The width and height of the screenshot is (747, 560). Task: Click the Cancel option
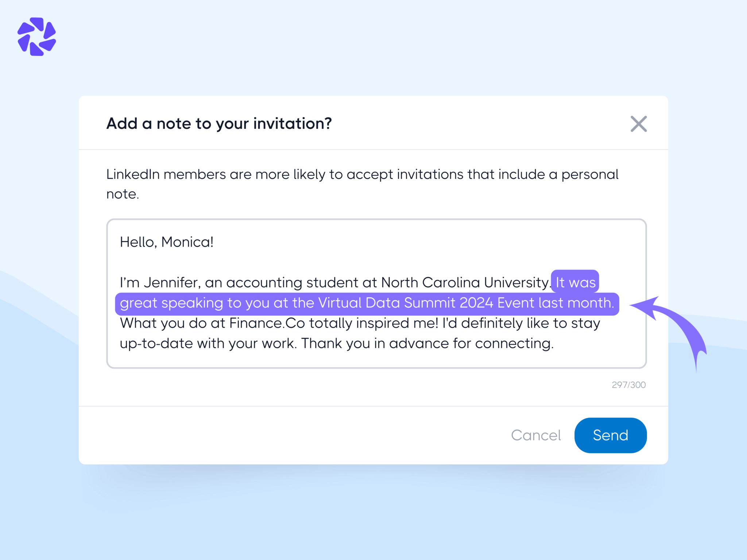coord(536,435)
